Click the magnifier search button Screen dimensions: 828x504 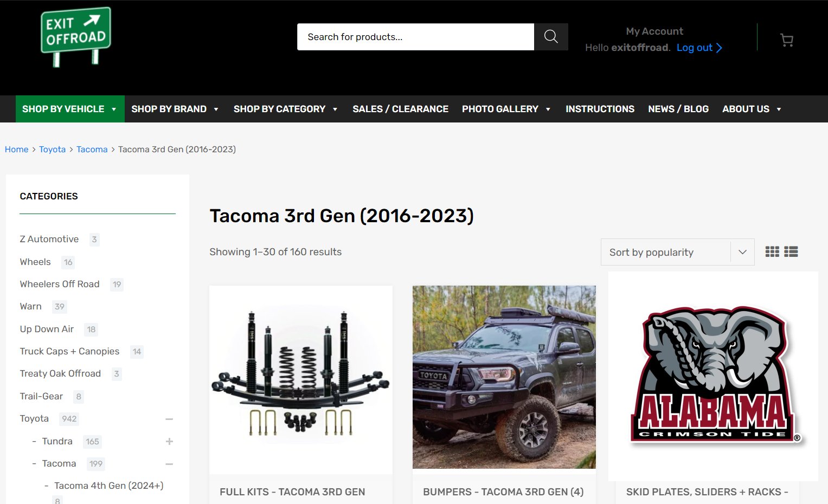tap(551, 37)
